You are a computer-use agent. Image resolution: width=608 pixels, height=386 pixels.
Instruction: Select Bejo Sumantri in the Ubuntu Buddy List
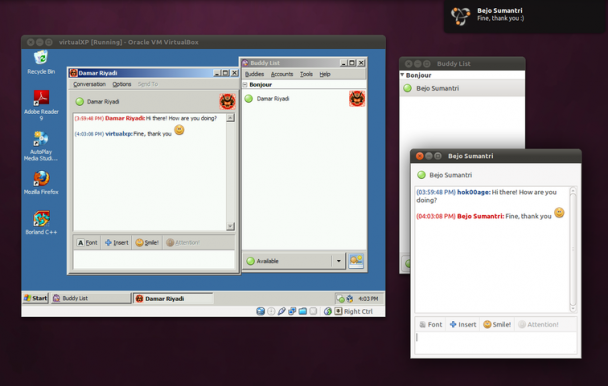[462, 88]
